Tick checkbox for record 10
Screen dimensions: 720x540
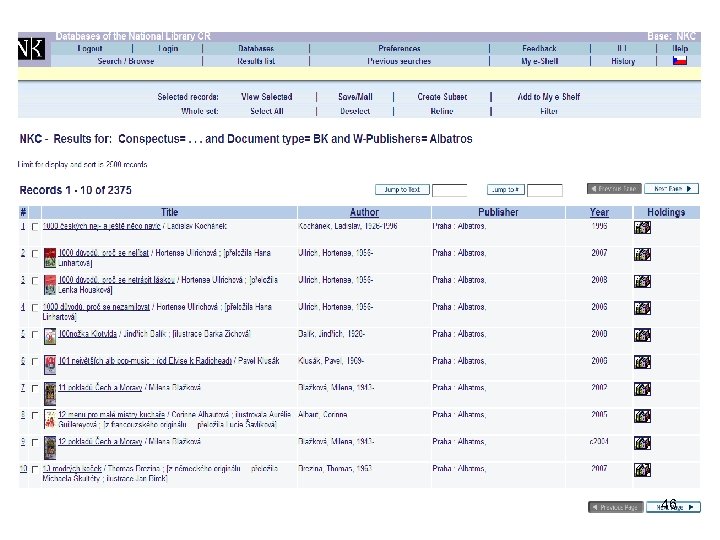[35, 469]
